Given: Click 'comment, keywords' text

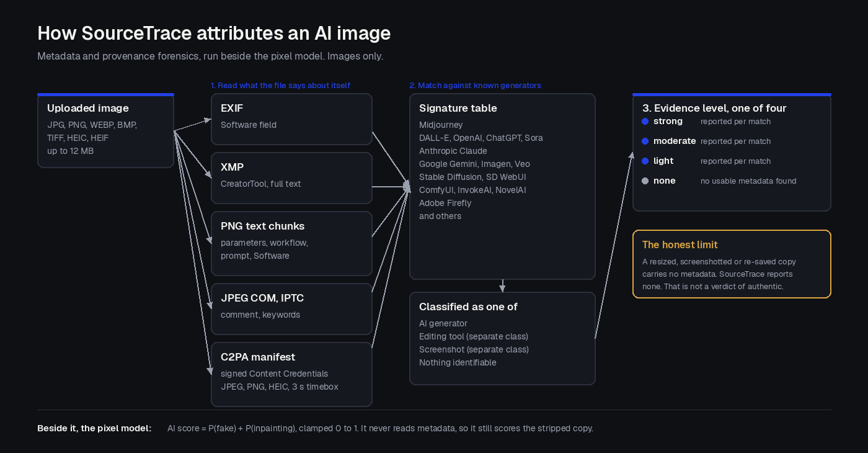Looking at the screenshot, I should [260, 315].
